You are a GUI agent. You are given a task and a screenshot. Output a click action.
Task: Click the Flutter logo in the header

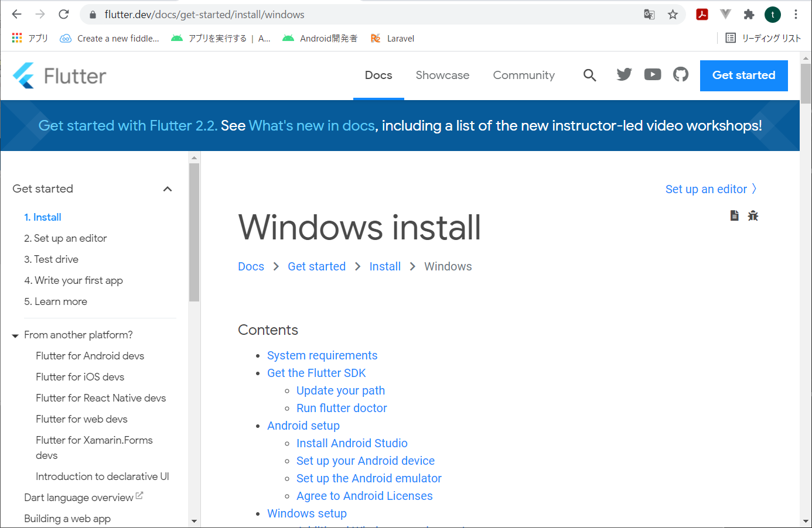(x=60, y=76)
